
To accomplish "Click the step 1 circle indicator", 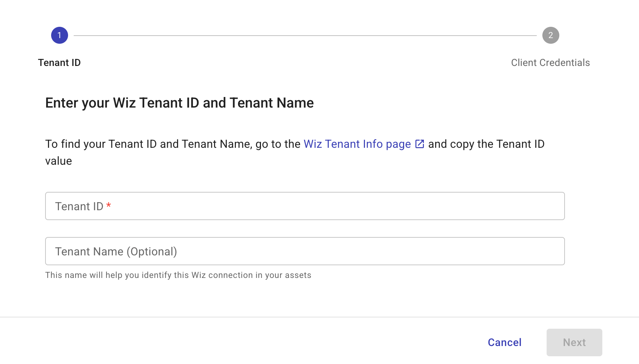I will [x=60, y=35].
